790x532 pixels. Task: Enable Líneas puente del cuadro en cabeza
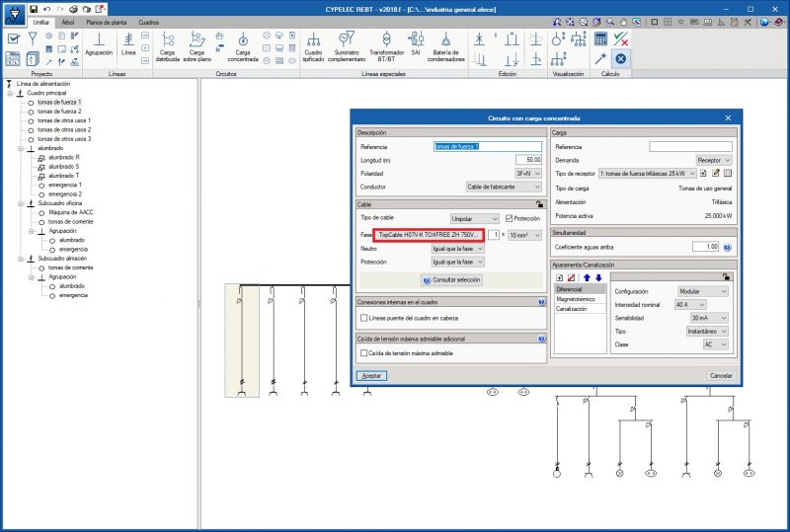(x=363, y=318)
